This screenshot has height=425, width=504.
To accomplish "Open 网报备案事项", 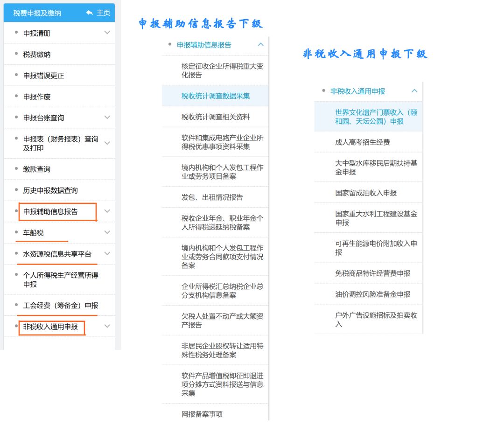I will pos(202,414).
